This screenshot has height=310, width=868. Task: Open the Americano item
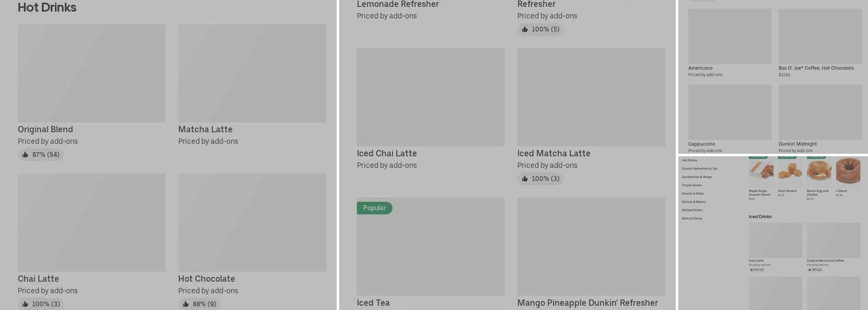(x=730, y=43)
